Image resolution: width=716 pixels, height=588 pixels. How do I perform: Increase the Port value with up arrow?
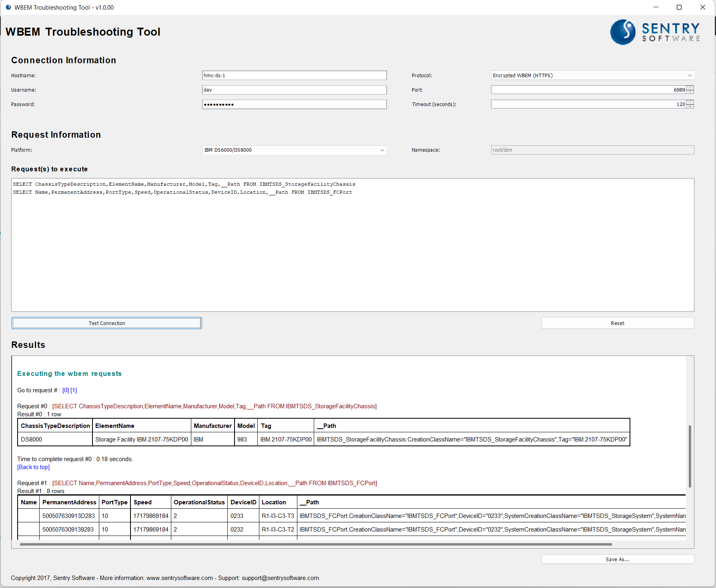[690, 88]
